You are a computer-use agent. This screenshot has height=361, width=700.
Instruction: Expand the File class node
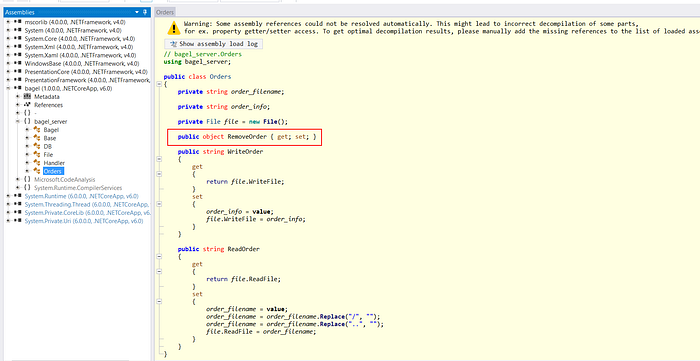27,154
